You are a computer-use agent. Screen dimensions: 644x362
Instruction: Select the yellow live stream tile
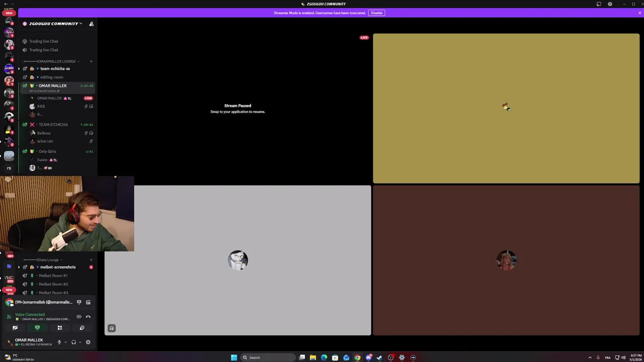coord(506,109)
